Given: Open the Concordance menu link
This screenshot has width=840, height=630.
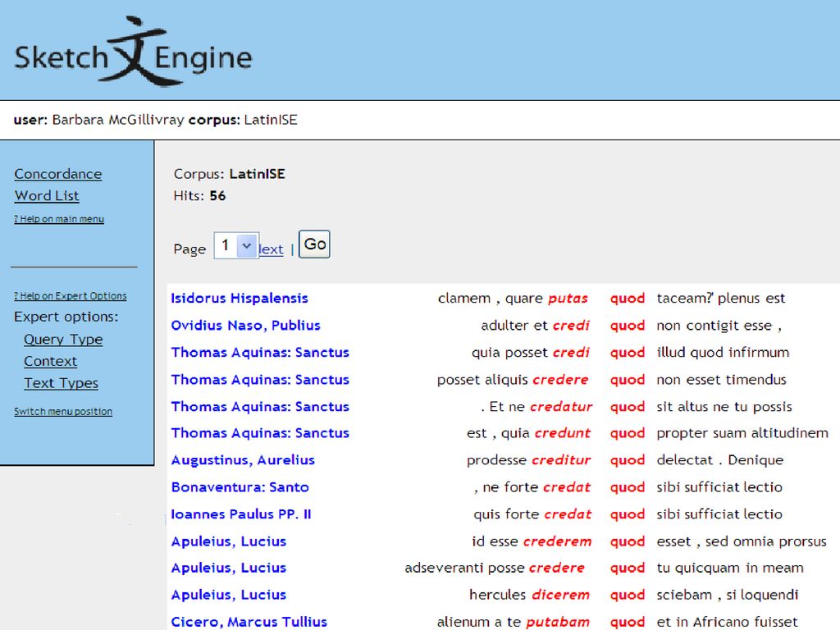Looking at the screenshot, I should tap(57, 174).
